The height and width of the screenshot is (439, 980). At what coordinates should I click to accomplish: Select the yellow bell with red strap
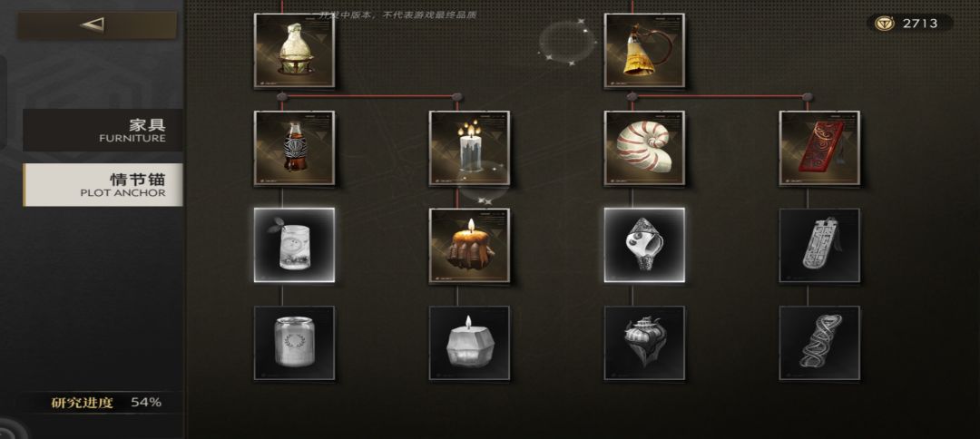click(644, 51)
